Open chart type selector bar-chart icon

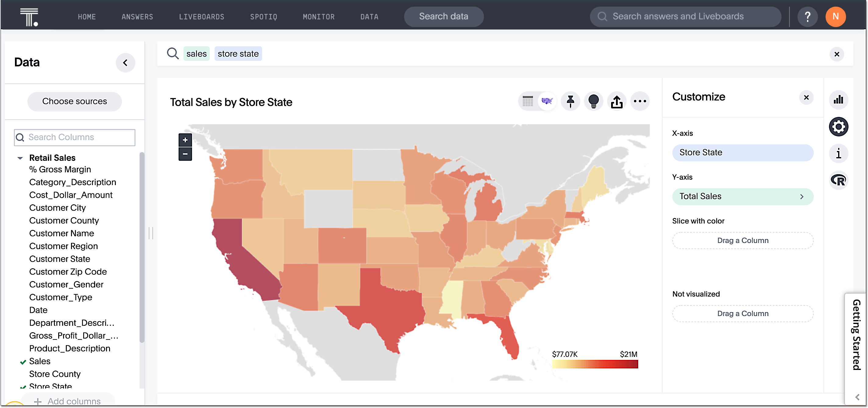(x=839, y=100)
